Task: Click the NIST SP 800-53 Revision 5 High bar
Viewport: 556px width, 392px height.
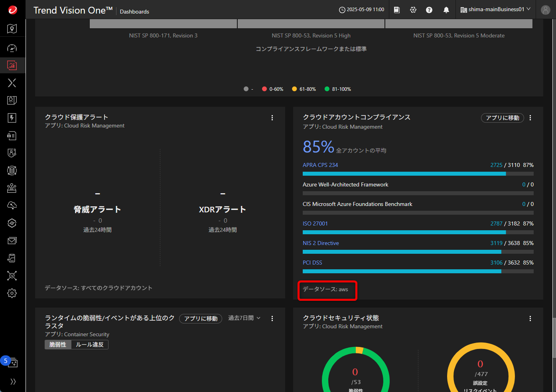Action: pos(311,24)
